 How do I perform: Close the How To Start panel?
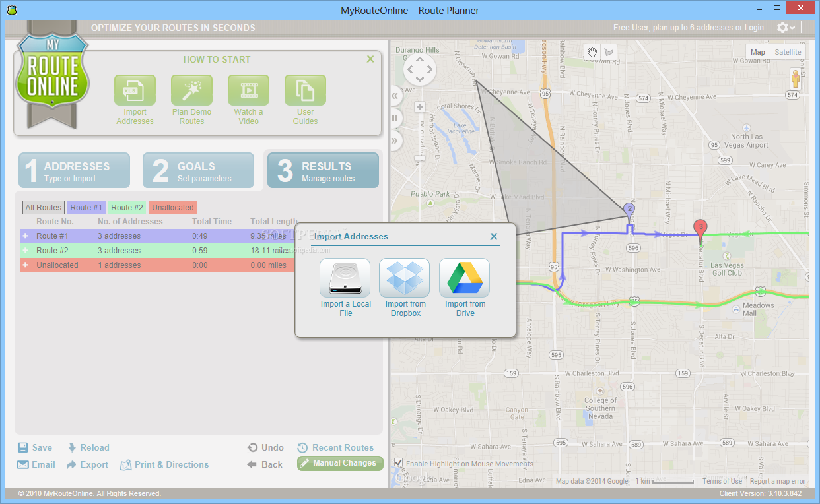pos(370,59)
